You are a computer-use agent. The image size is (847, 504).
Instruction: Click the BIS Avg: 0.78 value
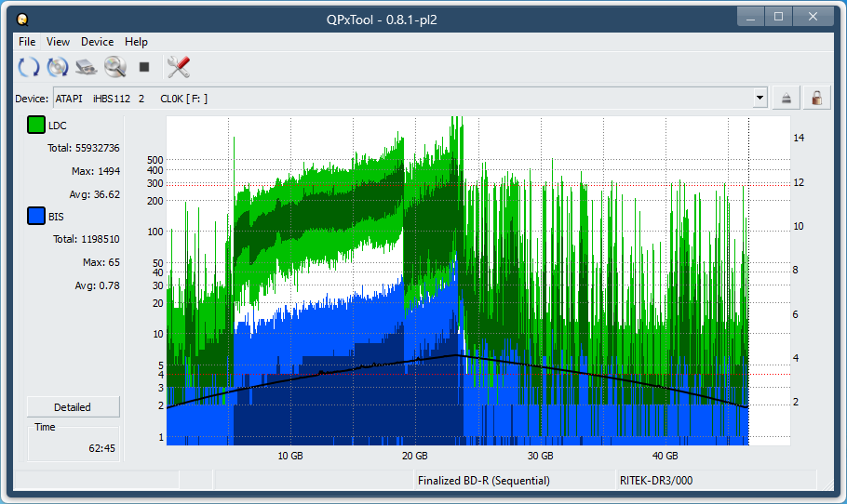(97, 285)
